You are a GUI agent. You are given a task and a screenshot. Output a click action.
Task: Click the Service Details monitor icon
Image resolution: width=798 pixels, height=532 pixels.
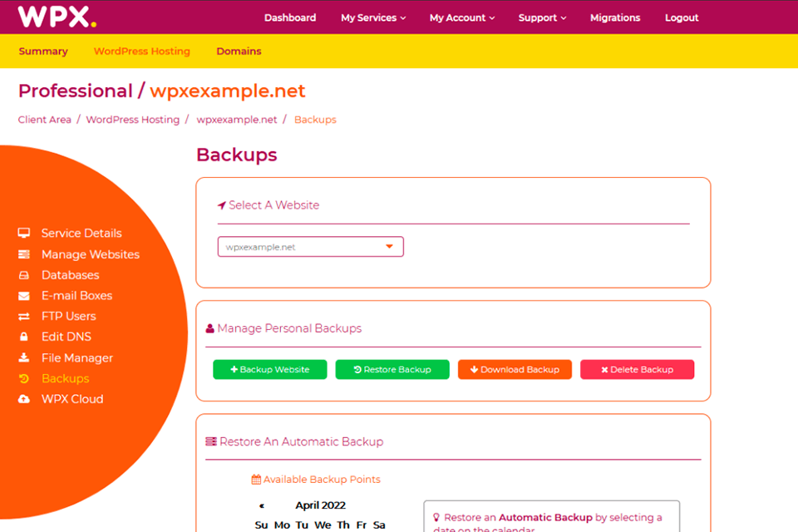24,233
